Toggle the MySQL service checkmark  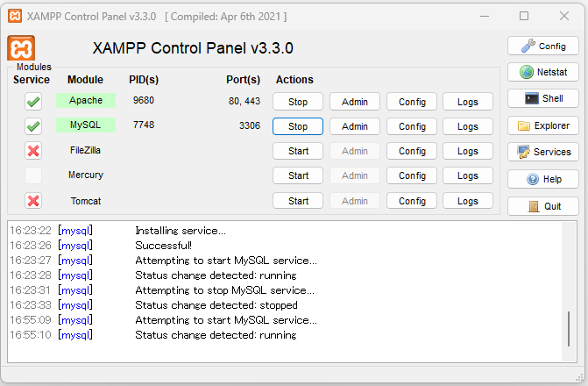click(x=33, y=126)
